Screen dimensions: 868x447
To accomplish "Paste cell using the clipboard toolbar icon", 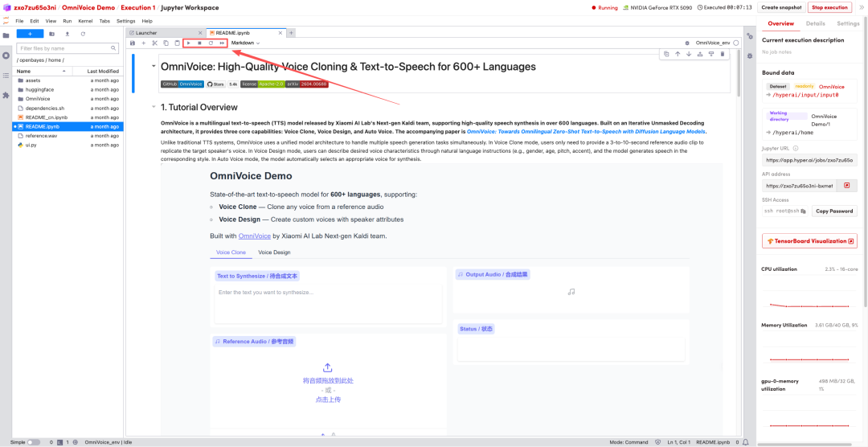I will point(177,43).
